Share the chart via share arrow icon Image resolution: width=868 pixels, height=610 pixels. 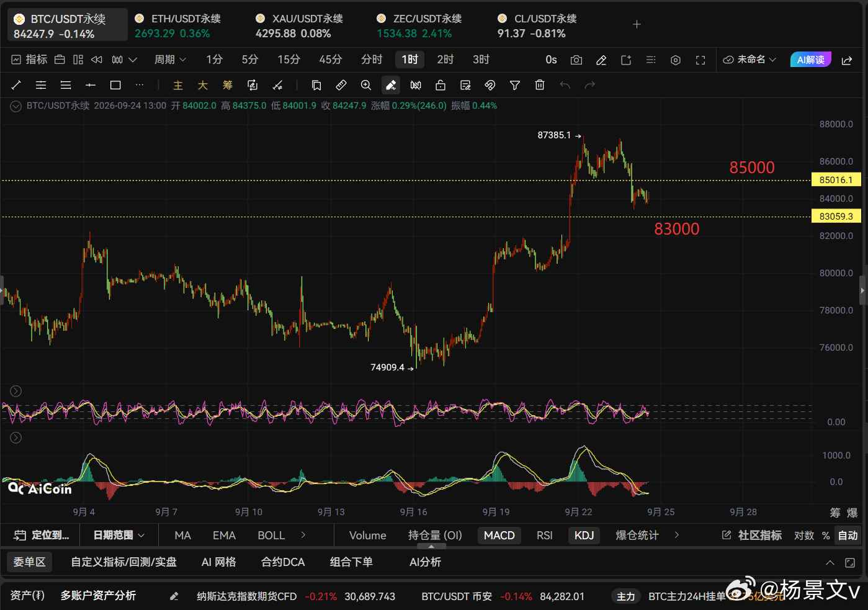[846, 60]
